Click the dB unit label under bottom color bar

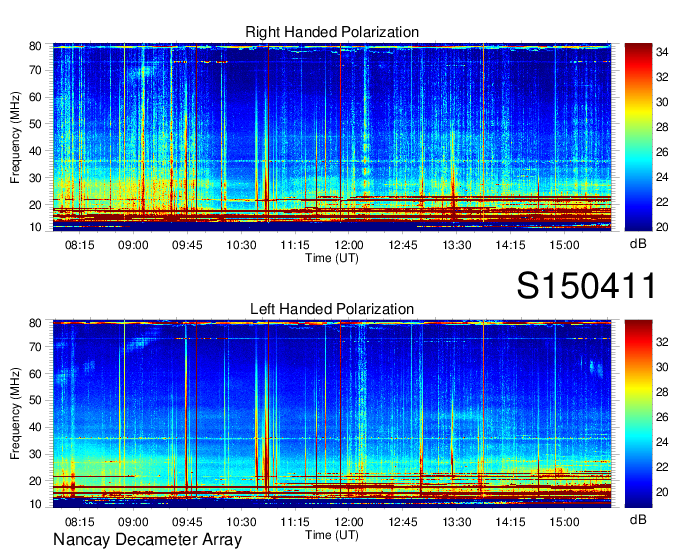638,519
